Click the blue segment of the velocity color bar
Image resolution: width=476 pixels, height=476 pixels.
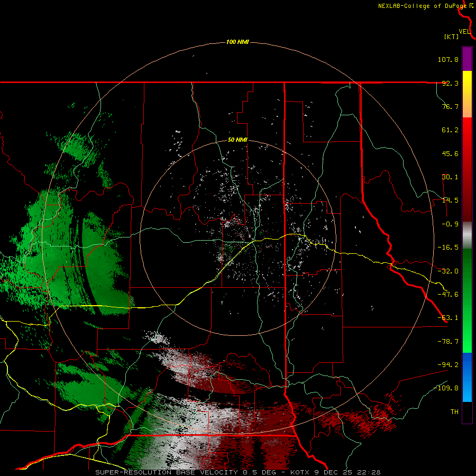coord(467,377)
